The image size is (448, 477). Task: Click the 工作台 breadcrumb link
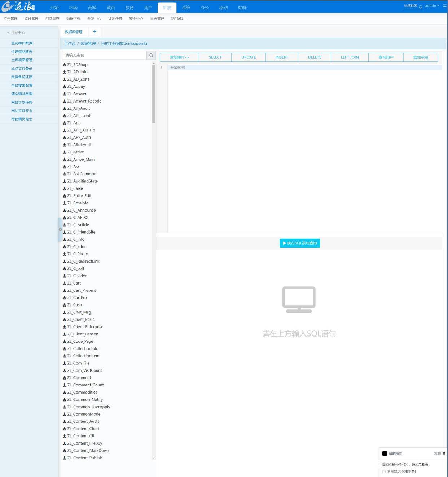coord(70,44)
